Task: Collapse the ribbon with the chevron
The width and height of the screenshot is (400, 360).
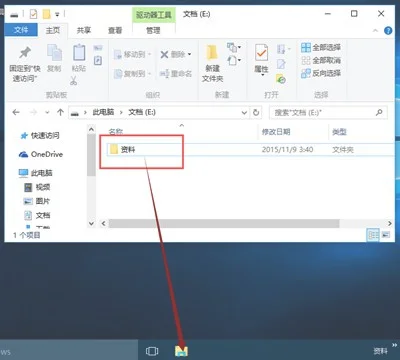Action: click(x=375, y=31)
